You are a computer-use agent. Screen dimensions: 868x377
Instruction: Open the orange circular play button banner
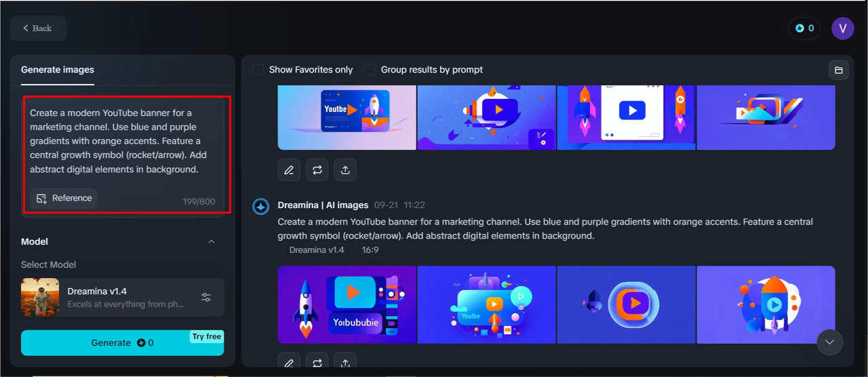tap(627, 304)
